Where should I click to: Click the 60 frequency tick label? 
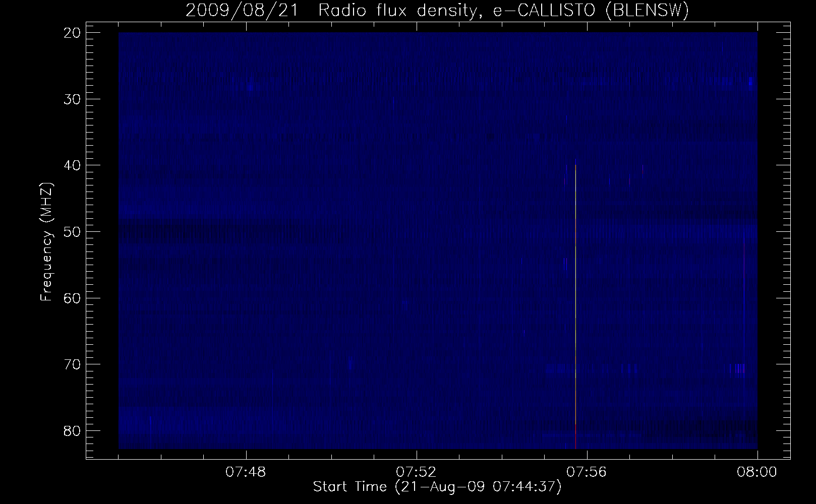71,298
